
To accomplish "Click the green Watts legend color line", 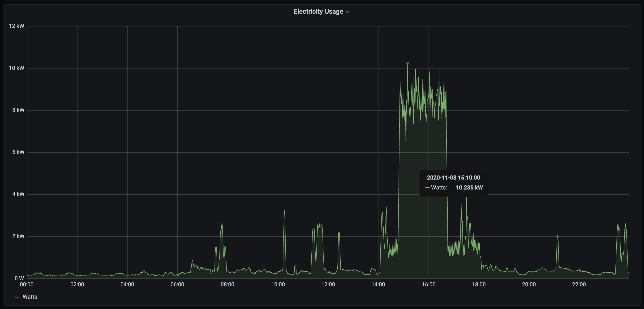I will [17, 297].
